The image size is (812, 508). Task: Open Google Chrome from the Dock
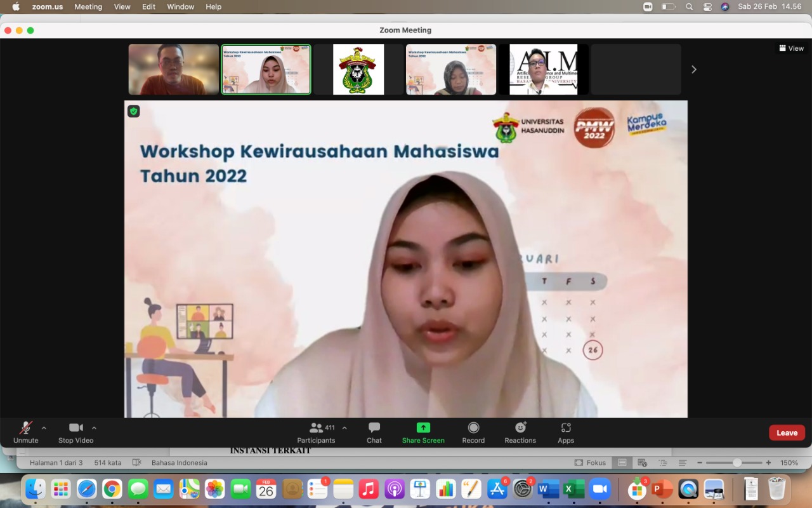pyautogui.click(x=112, y=489)
